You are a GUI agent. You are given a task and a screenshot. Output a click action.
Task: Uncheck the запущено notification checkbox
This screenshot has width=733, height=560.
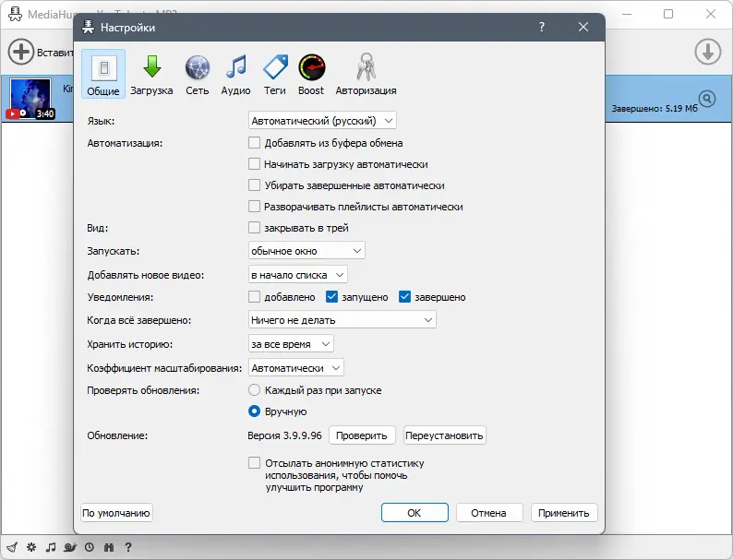332,297
